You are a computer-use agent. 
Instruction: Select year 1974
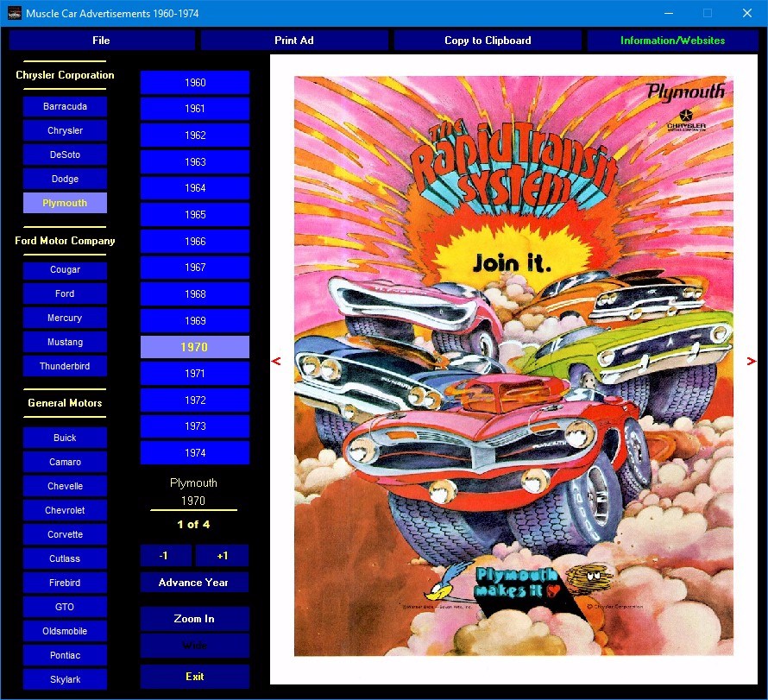coord(195,452)
